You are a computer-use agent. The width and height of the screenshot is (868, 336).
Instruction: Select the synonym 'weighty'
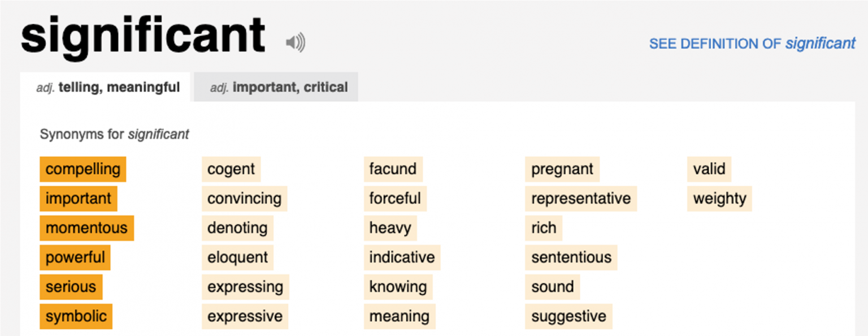(x=719, y=199)
